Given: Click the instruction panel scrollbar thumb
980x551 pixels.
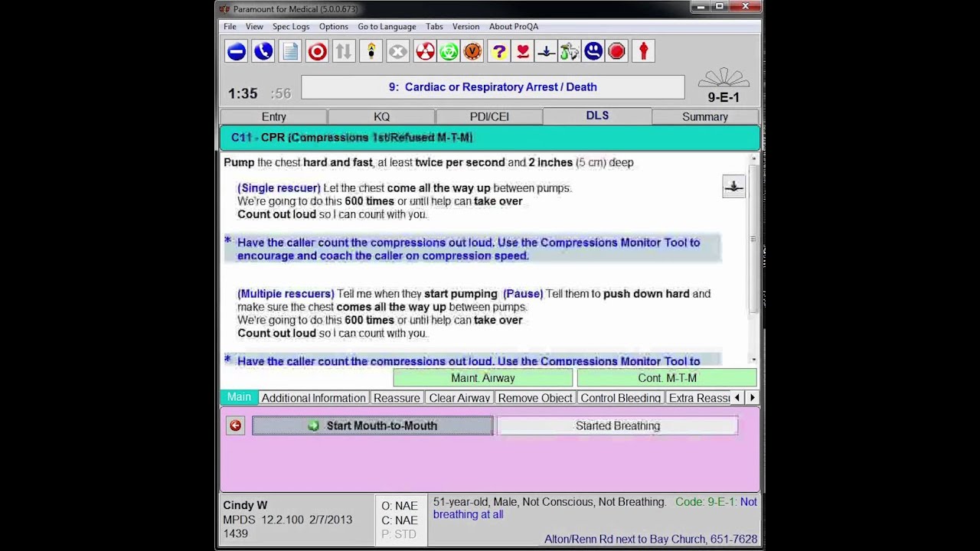Looking at the screenshot, I should coord(753,239).
